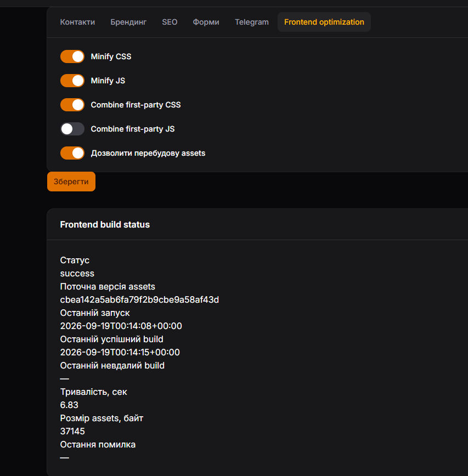Click the duration value 6.83

point(69,405)
